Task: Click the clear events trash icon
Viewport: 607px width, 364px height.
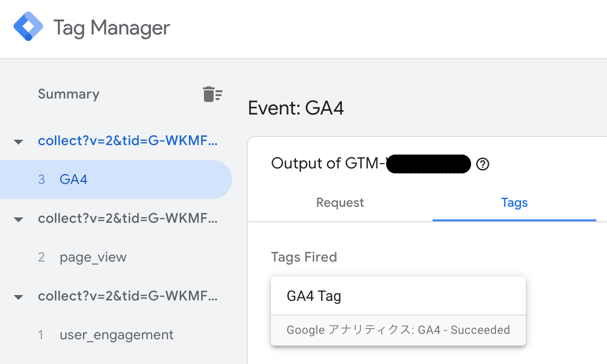Action: click(x=213, y=94)
